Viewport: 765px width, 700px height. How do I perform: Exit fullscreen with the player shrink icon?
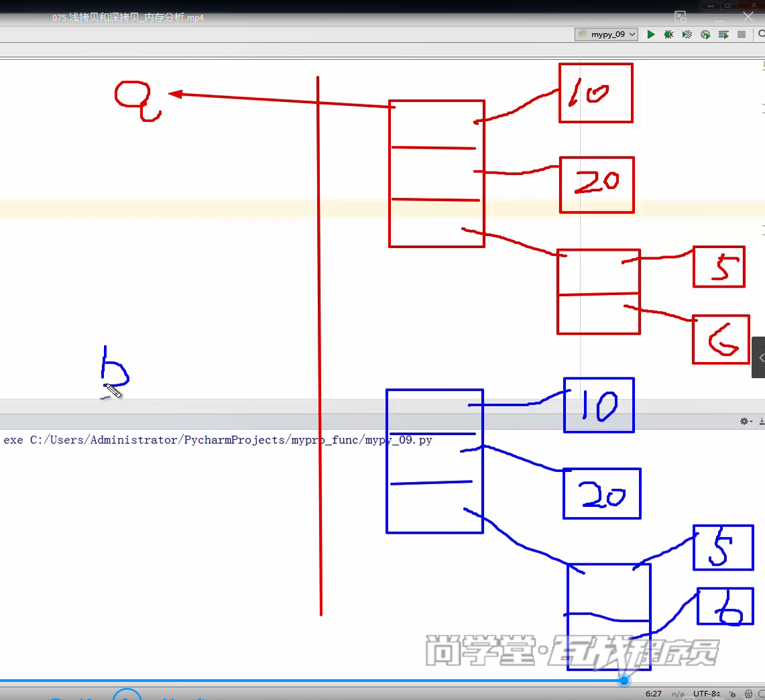coord(681,17)
